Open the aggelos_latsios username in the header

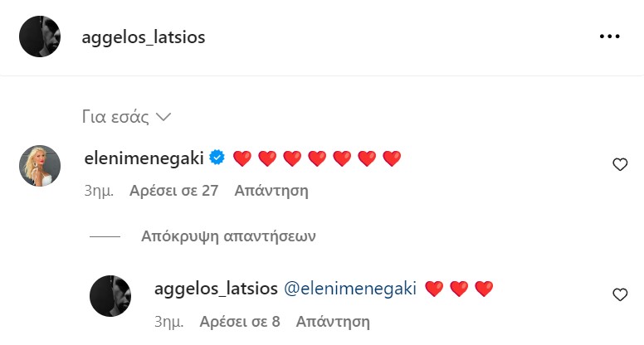point(144,38)
